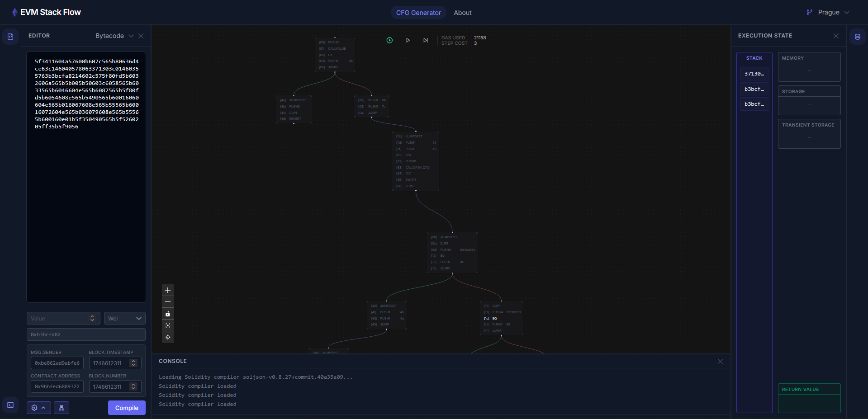Viewport: 868px width, 419px height.
Task: Adjust the BLOCK.TIMESTAMP stepper
Action: coord(133,363)
